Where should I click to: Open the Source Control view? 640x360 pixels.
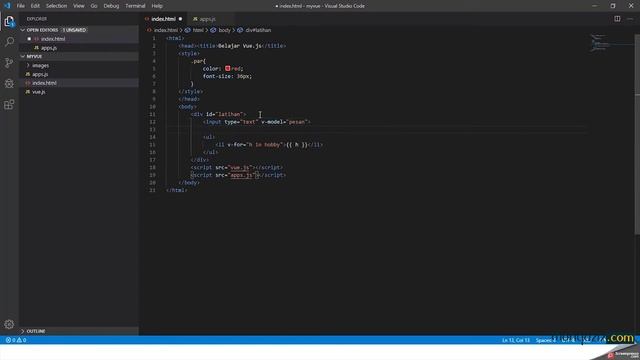(x=9, y=62)
